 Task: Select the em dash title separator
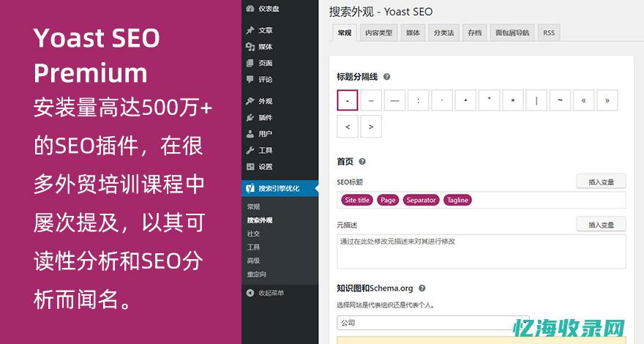[394, 100]
